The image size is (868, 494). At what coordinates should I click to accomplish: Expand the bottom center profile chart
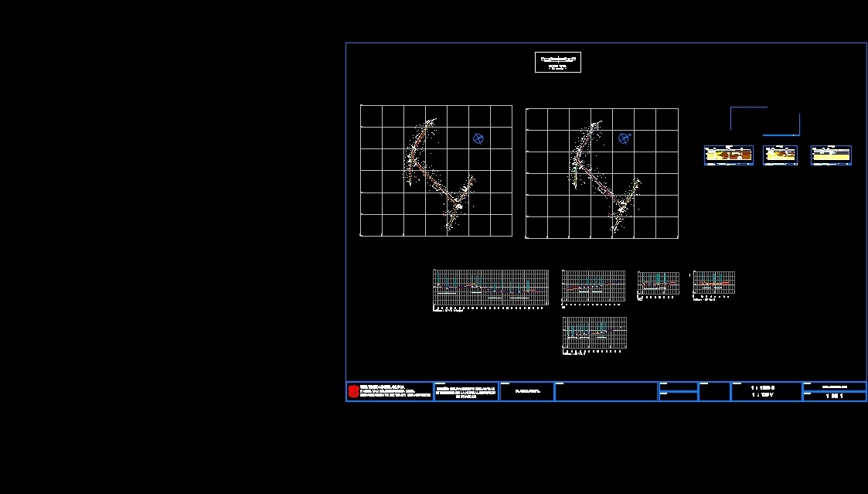[x=594, y=334]
